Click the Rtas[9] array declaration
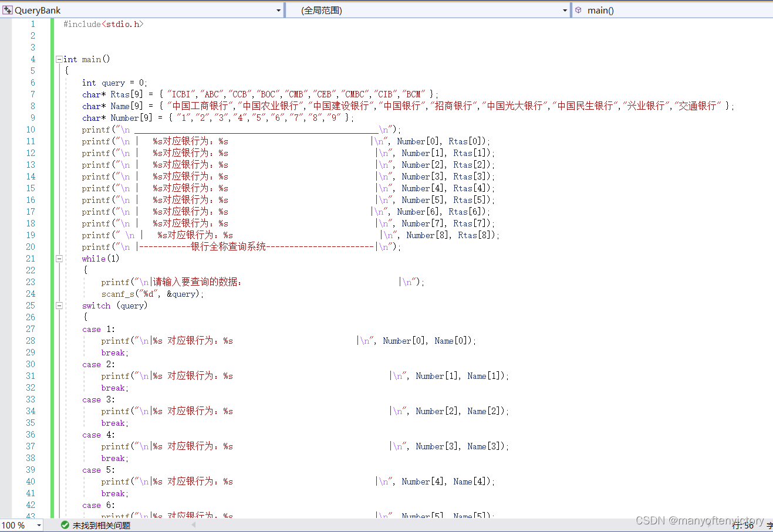 127,94
